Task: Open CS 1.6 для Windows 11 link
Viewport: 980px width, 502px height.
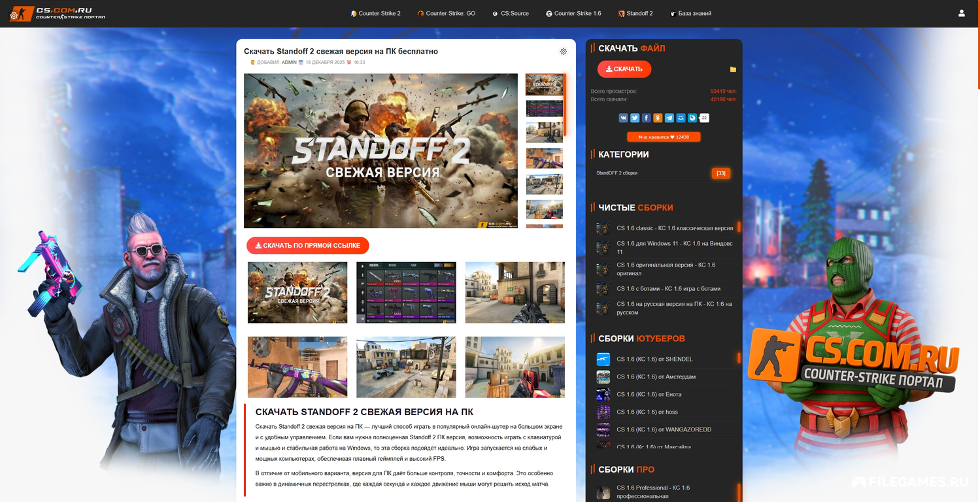Action: 674,247
